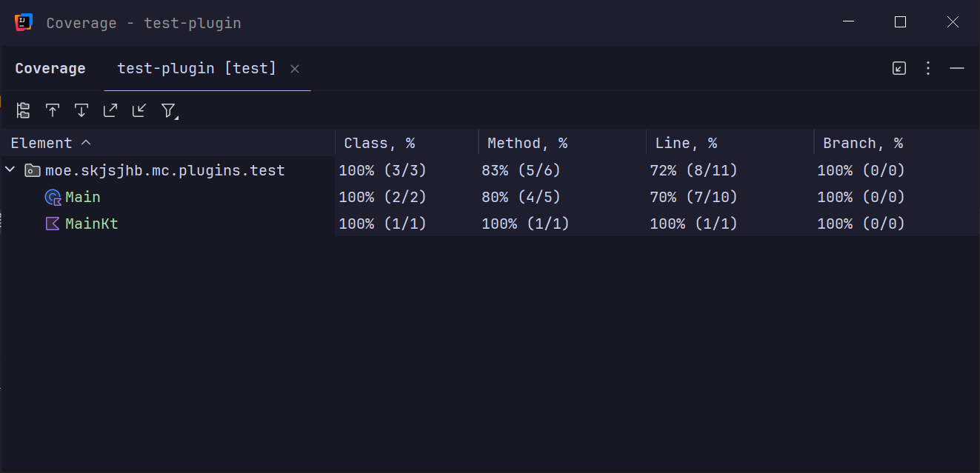980x473 pixels.
Task: Select the MainKt file row
Action: [x=91, y=224]
